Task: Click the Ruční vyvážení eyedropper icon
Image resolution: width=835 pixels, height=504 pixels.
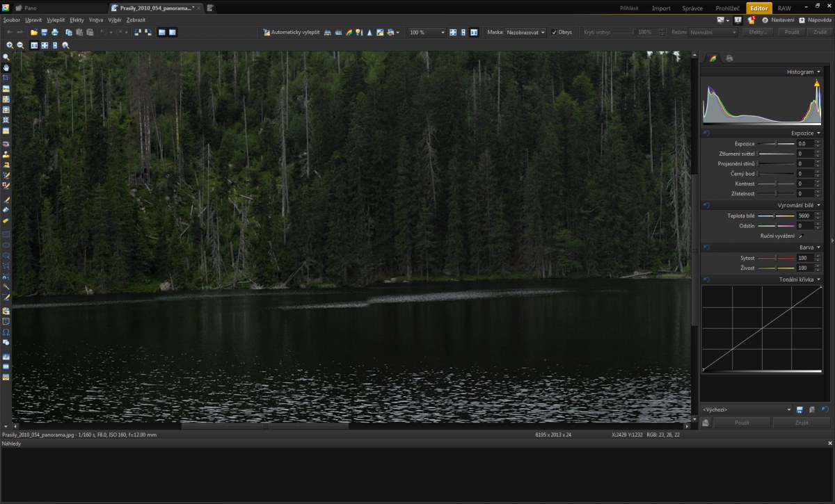Action: (801, 236)
